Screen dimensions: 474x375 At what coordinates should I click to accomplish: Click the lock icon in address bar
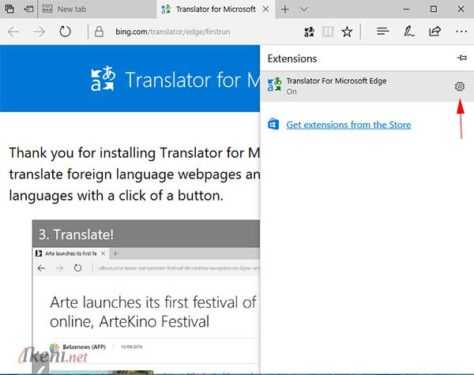point(99,32)
